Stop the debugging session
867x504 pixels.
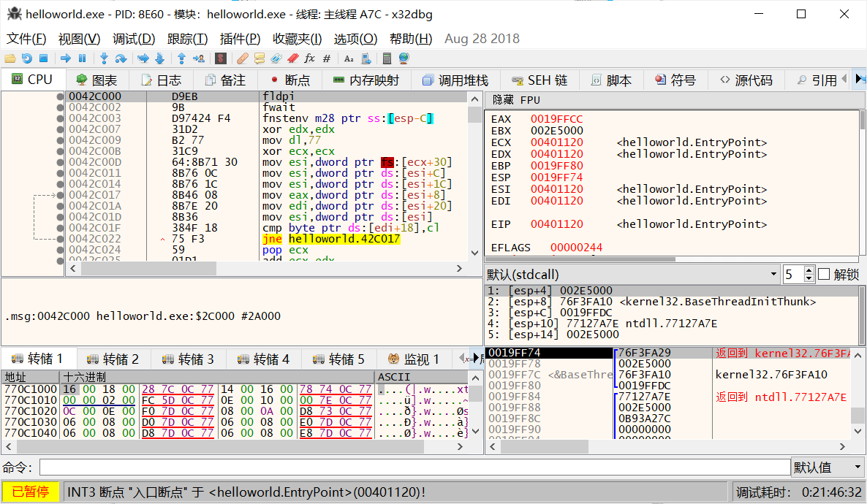click(x=44, y=58)
